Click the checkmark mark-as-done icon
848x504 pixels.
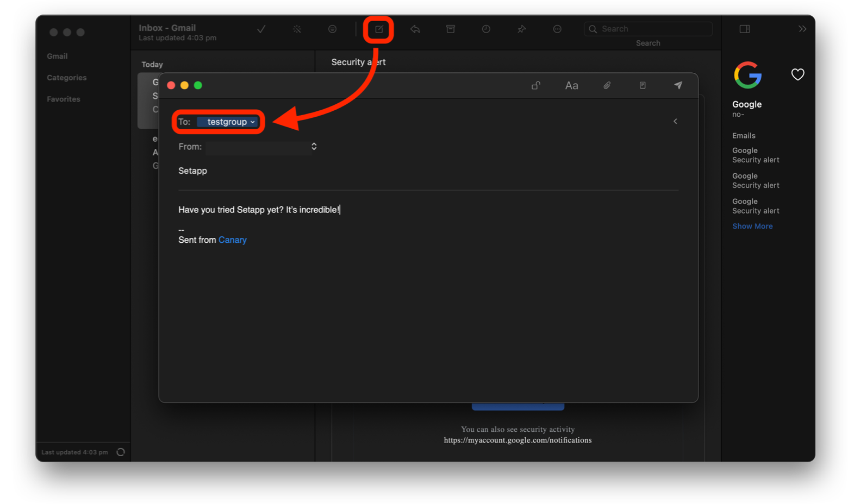(261, 29)
